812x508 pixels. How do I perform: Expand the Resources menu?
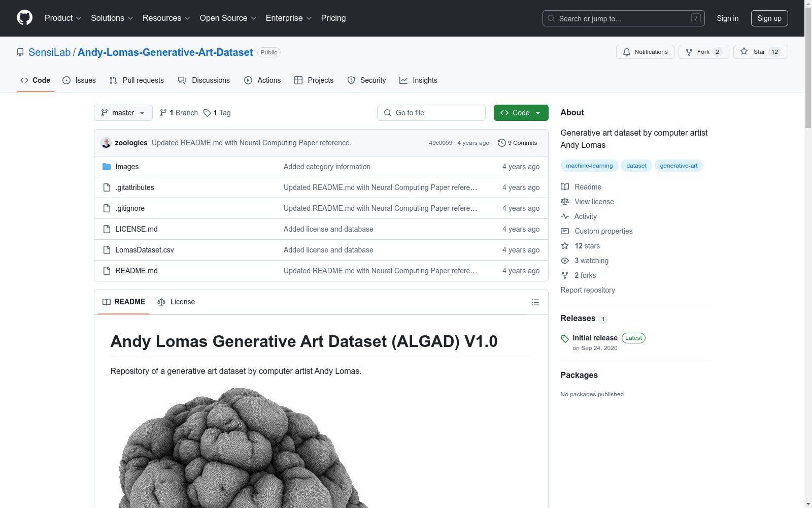coord(166,18)
